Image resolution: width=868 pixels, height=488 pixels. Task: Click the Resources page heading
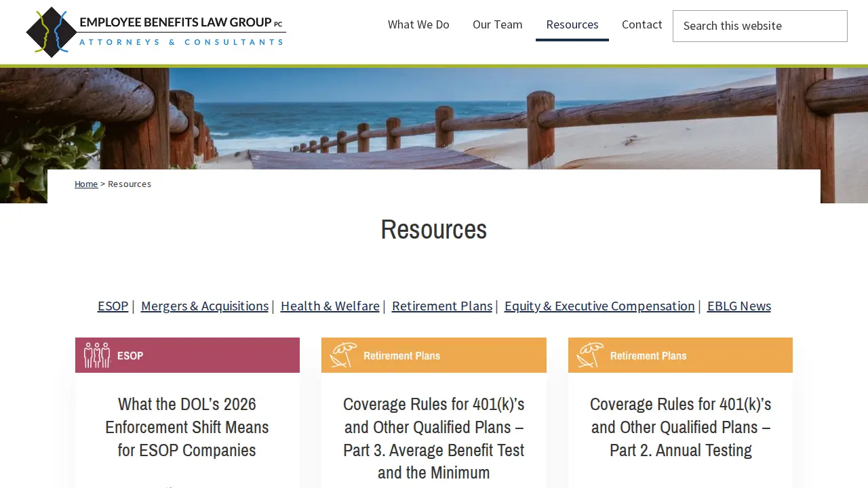coord(434,229)
